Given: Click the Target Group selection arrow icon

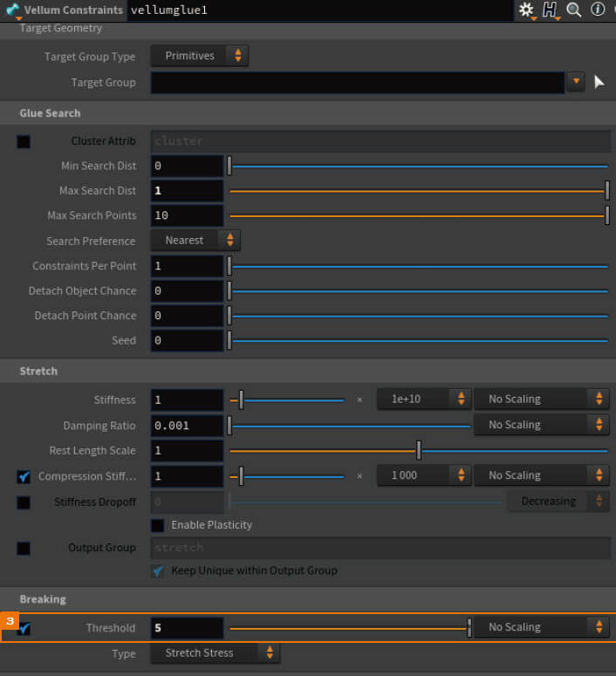Looking at the screenshot, I should tap(599, 82).
